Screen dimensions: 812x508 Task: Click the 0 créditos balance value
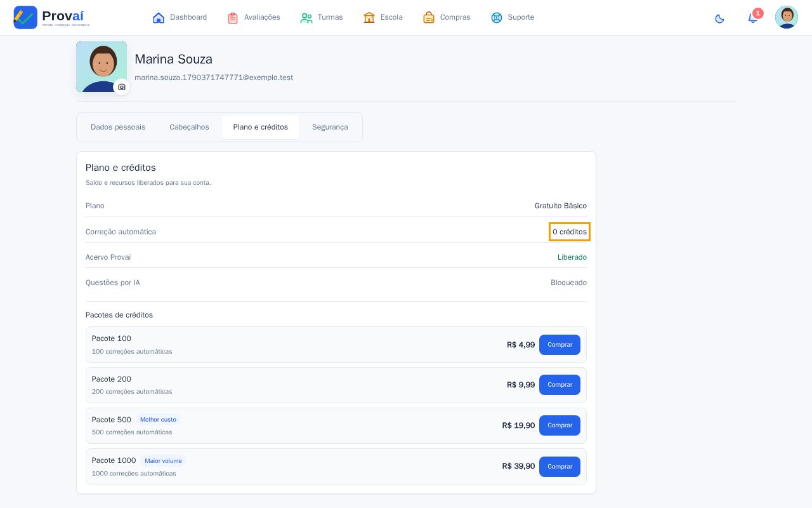pyautogui.click(x=570, y=232)
